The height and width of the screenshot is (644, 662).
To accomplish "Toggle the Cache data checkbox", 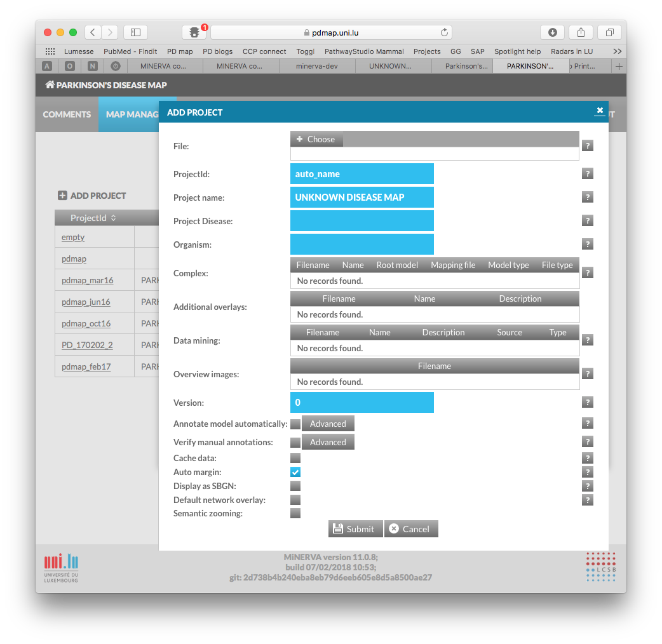I will click(295, 458).
